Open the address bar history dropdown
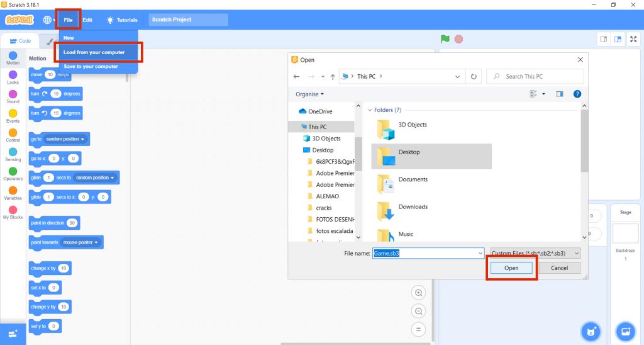Screen dimensions: 644x345 [x=457, y=76]
